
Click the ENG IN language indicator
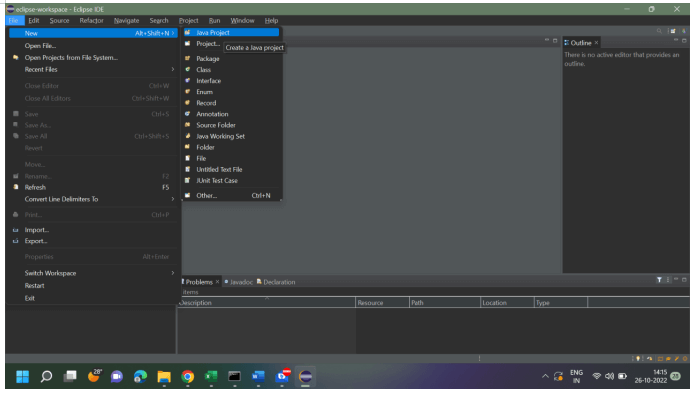coord(577,377)
